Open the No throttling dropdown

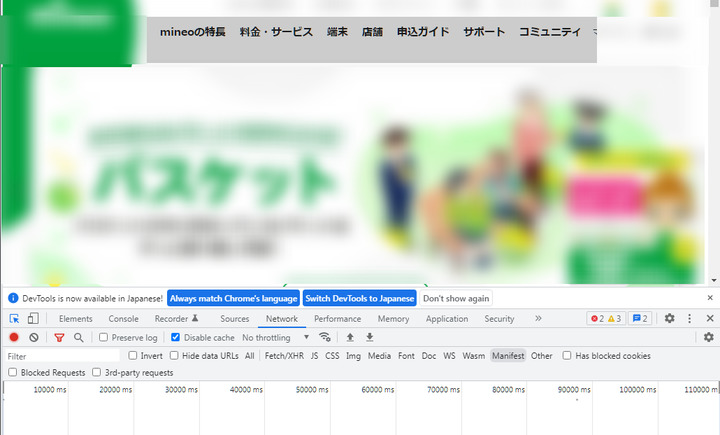pyautogui.click(x=276, y=338)
